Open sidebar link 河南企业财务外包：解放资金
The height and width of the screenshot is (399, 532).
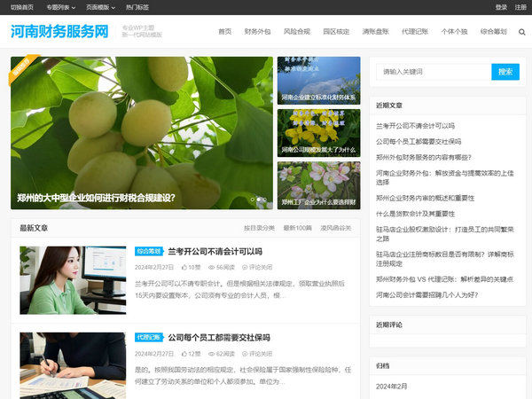(445, 178)
